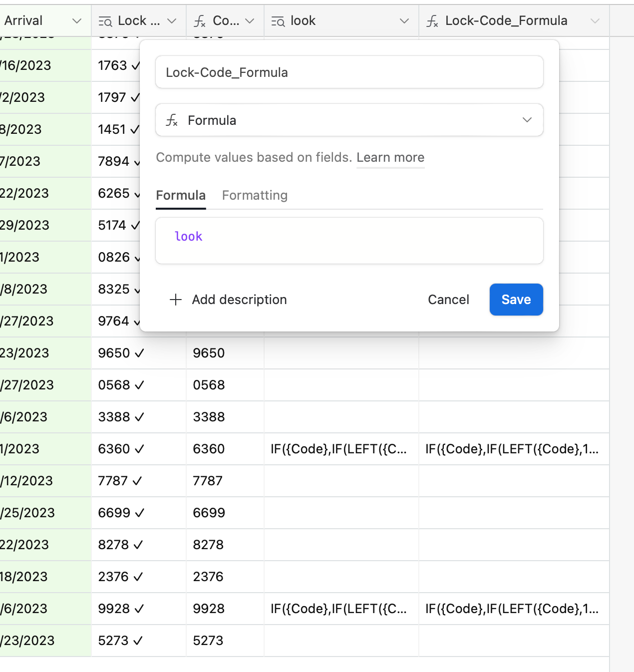Screen dimensions: 634x672
Task: Select Lock cell with 5174
Action: click(116, 225)
